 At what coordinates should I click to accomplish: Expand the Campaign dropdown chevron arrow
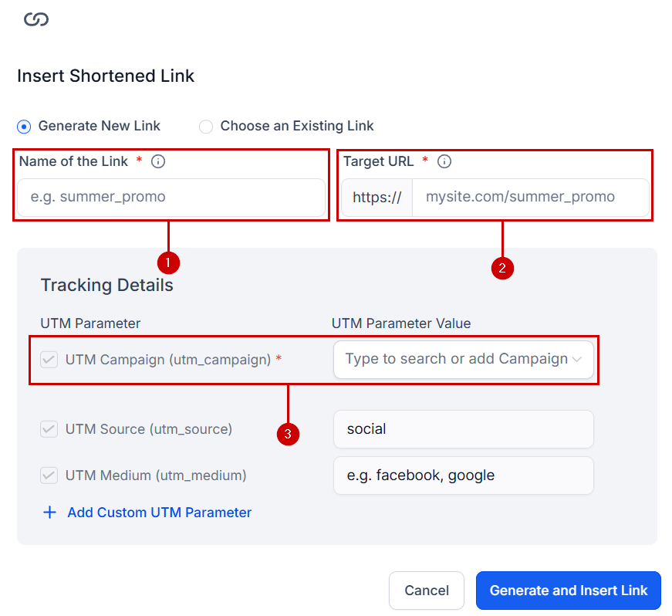pos(577,360)
